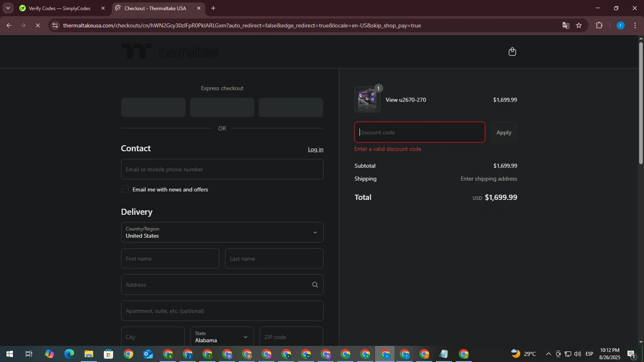The width and height of the screenshot is (644, 362).
Task: Open Task View on the taskbar
Action: [x=29, y=354]
